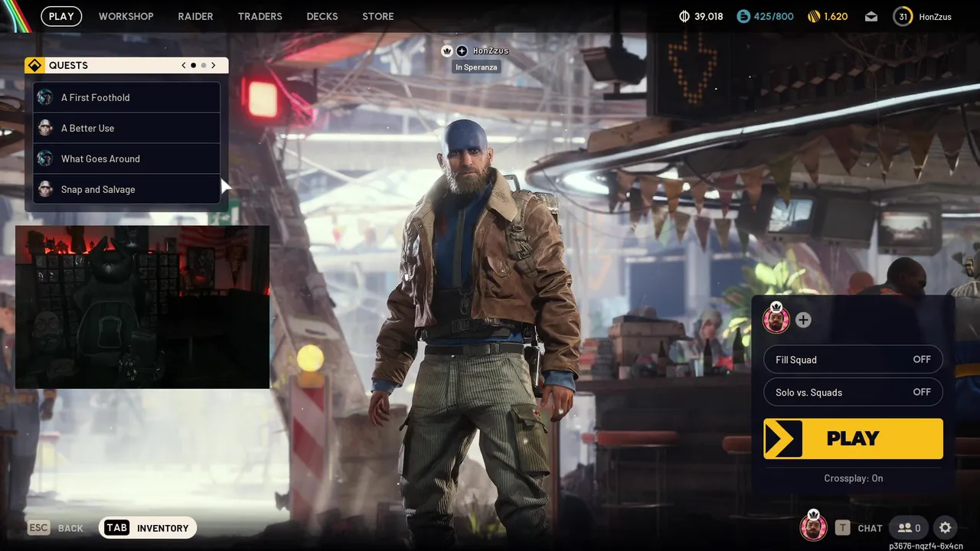Open the quest A Better Use

coord(126,128)
